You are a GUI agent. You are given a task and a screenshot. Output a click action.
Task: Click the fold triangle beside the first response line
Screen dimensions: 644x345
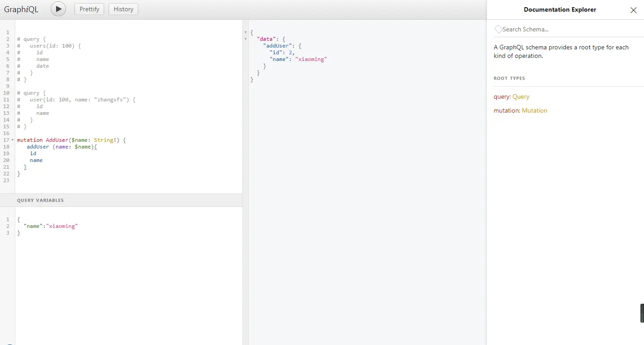pyautogui.click(x=245, y=32)
